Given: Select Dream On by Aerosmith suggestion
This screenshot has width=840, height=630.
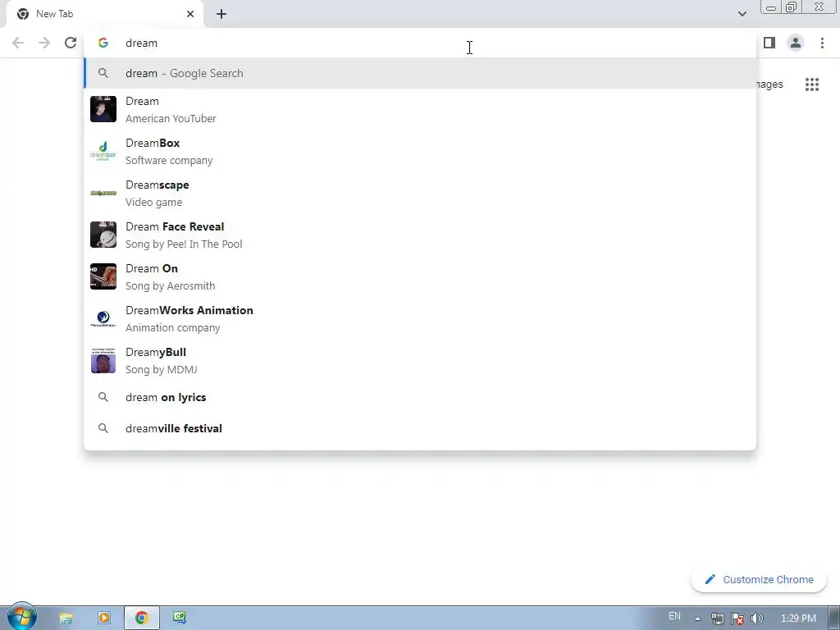Looking at the screenshot, I should (420, 276).
